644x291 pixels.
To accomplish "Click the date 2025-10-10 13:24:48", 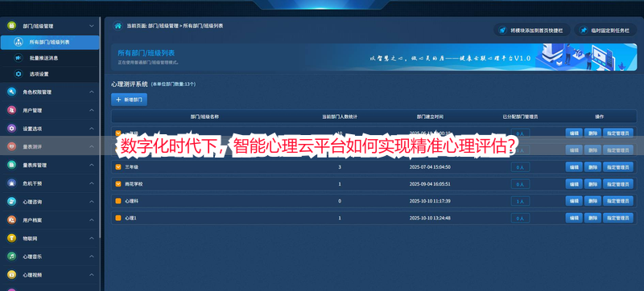I will coord(430,218).
